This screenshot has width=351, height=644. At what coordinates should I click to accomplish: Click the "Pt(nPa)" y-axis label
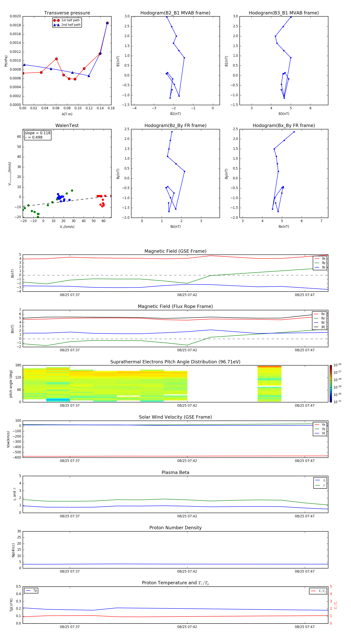click(x=6, y=61)
